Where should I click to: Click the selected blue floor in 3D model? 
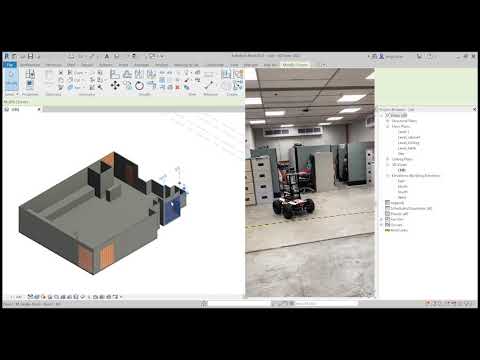pos(172,210)
